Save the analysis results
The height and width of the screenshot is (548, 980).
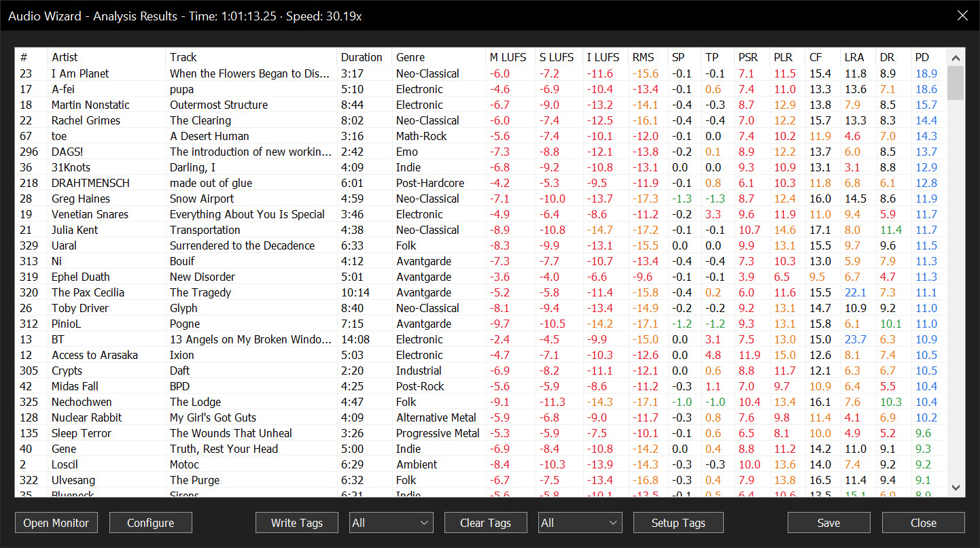click(828, 523)
